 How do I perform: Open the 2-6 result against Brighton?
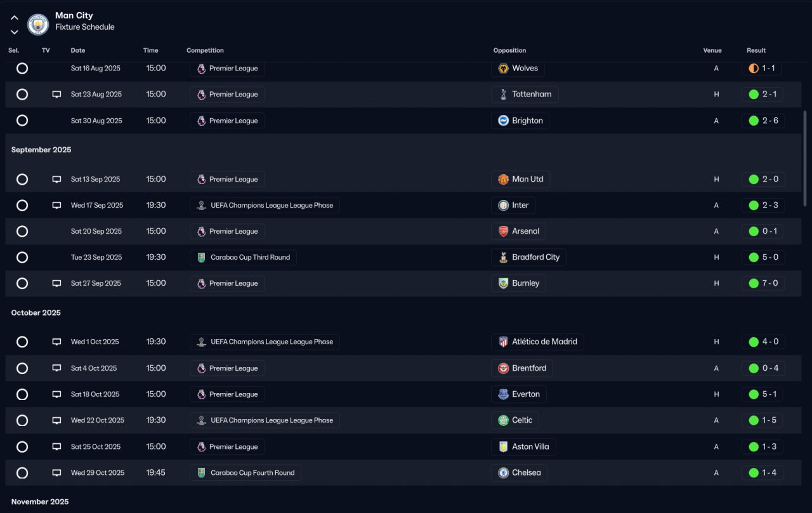(x=763, y=121)
